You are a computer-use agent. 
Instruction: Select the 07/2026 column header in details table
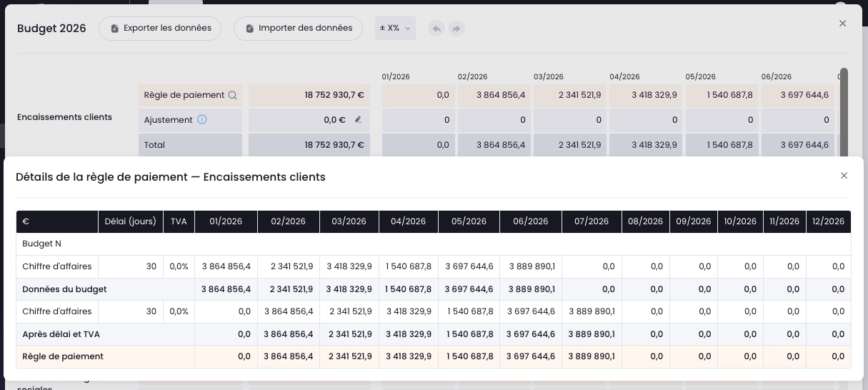point(592,221)
